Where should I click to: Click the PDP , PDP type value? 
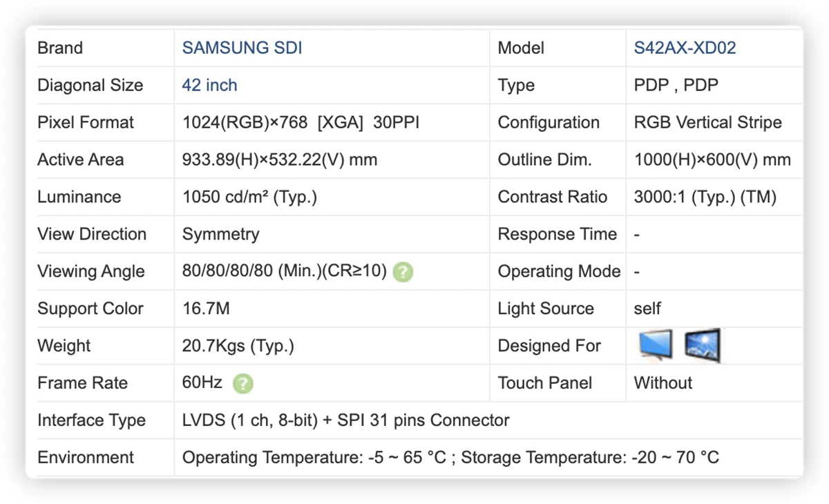pos(676,86)
